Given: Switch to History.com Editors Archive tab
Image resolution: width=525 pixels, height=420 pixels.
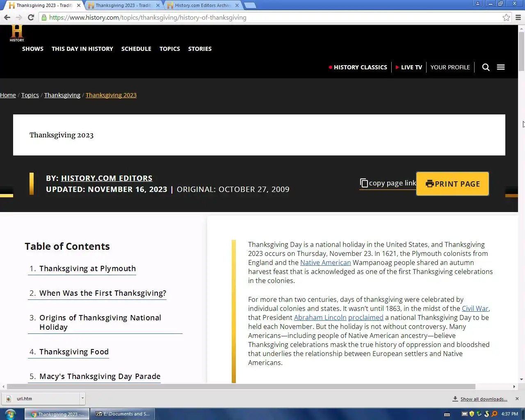Looking at the screenshot, I should coord(203,5).
